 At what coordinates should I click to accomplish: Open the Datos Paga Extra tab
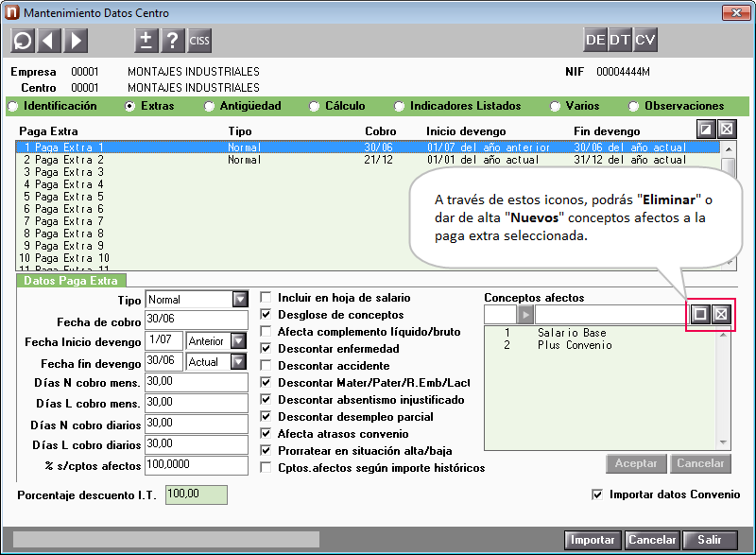[x=71, y=281]
